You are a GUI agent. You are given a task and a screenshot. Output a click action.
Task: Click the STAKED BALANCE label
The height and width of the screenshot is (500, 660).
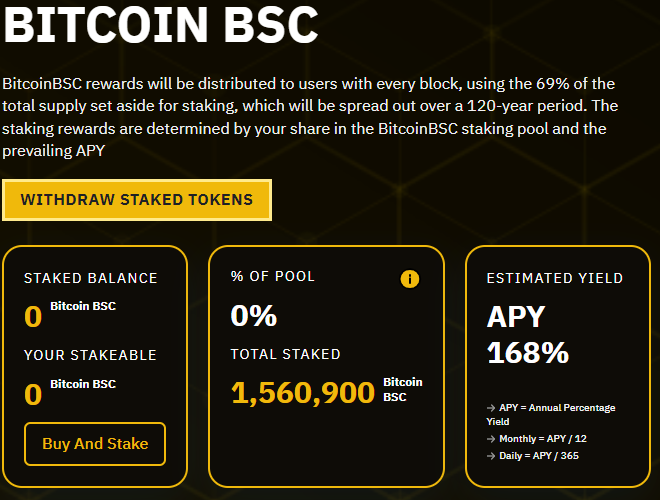coord(90,278)
